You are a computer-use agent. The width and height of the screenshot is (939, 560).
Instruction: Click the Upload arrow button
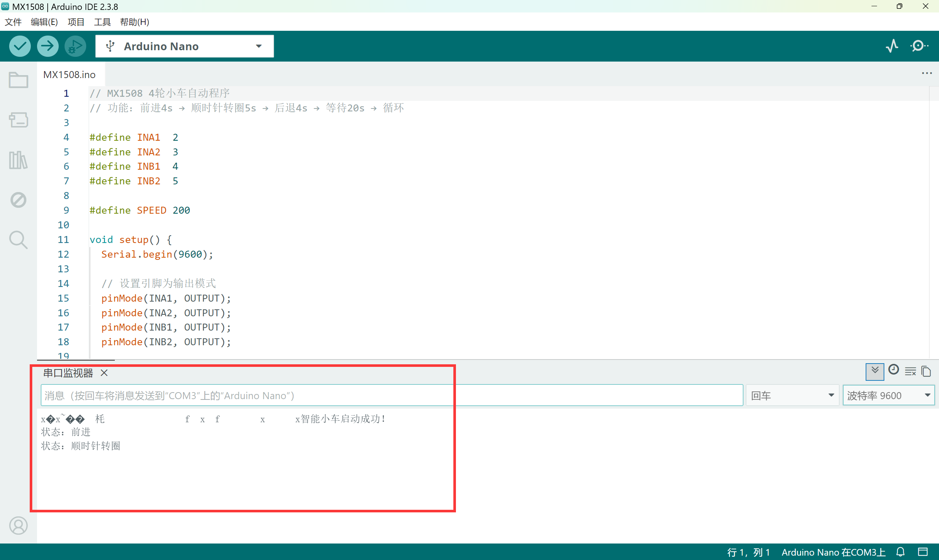tap(48, 46)
